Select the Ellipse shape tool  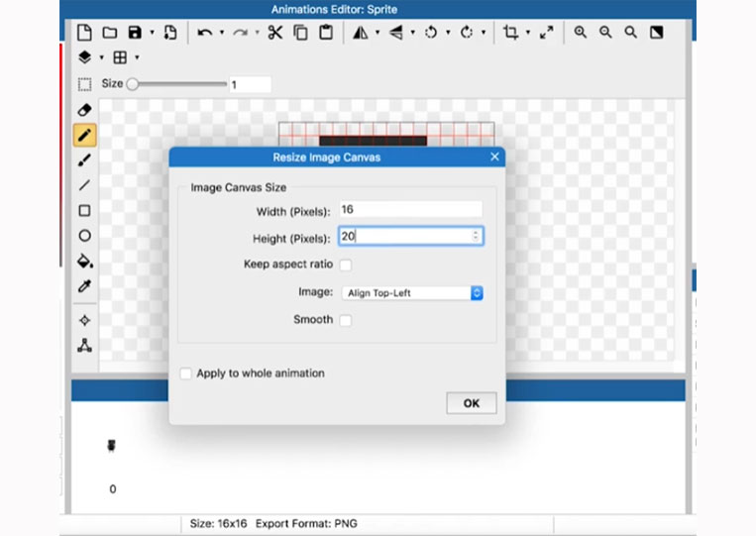(x=85, y=236)
